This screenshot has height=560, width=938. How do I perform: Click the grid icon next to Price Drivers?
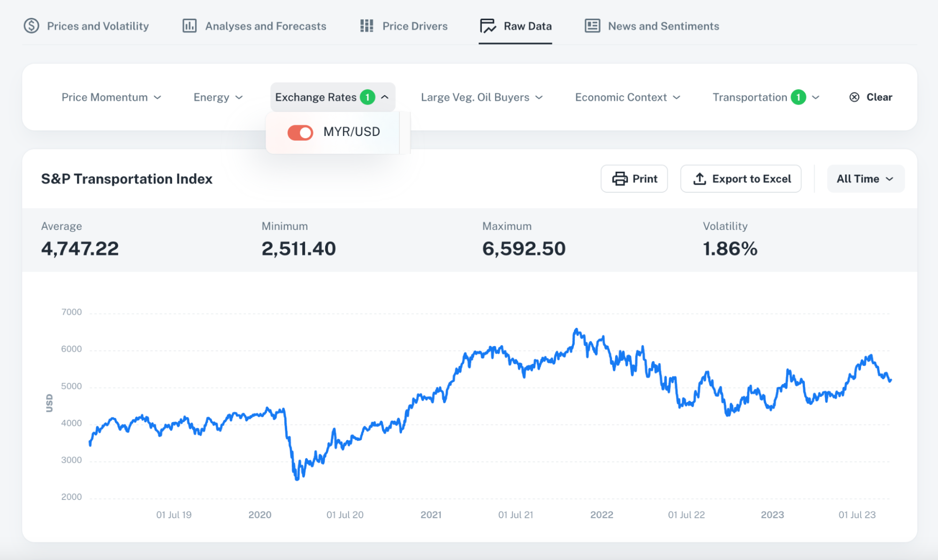point(366,26)
